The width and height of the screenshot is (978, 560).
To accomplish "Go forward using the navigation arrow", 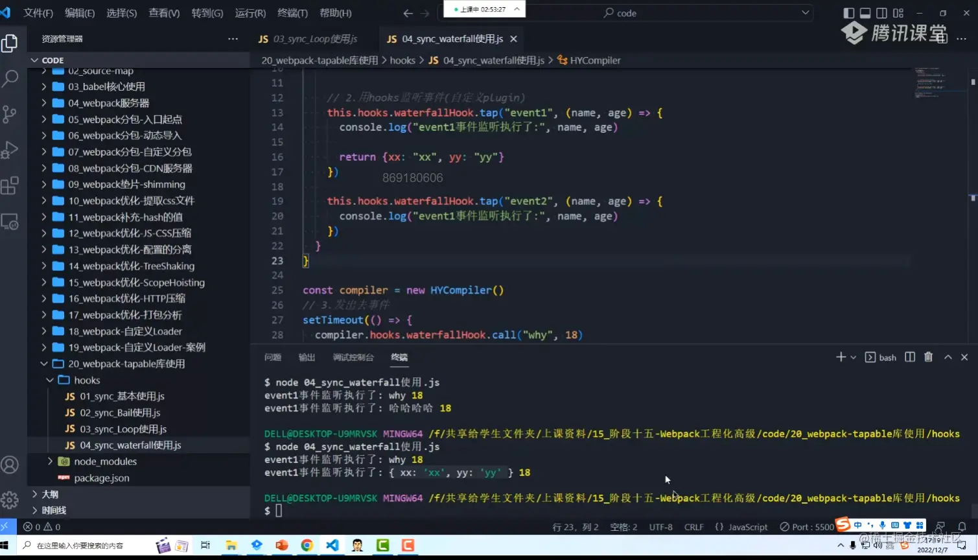I will [x=425, y=13].
